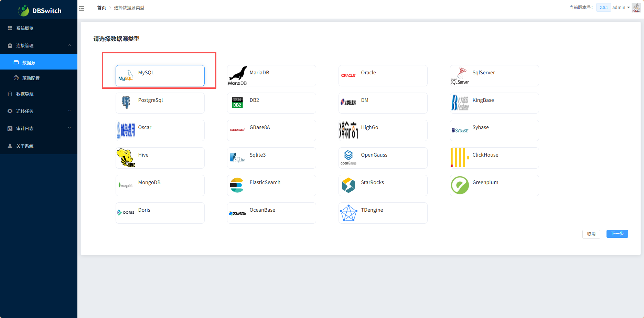
Task: Click the Hive bee logo icon
Action: [x=126, y=158]
